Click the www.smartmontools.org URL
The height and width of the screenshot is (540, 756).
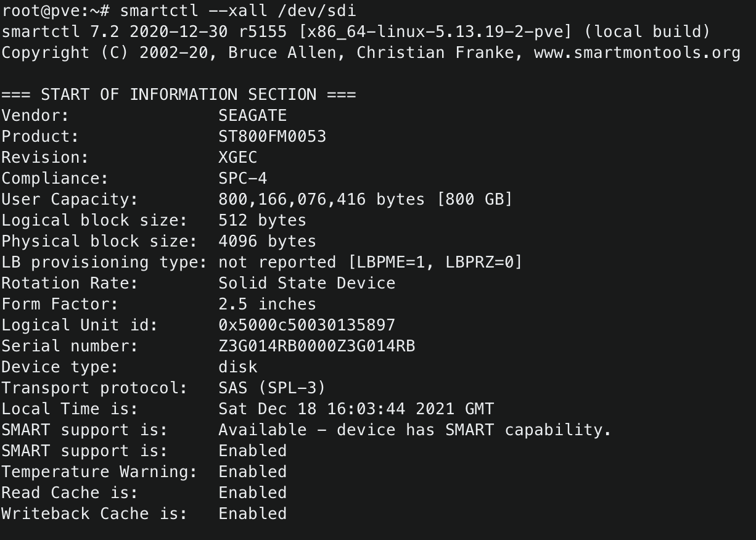[x=637, y=53]
